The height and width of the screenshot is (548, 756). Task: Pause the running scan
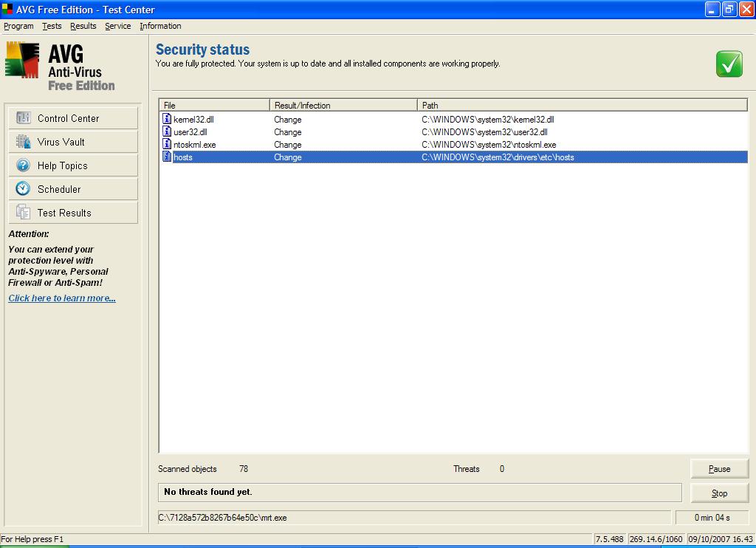(719, 469)
